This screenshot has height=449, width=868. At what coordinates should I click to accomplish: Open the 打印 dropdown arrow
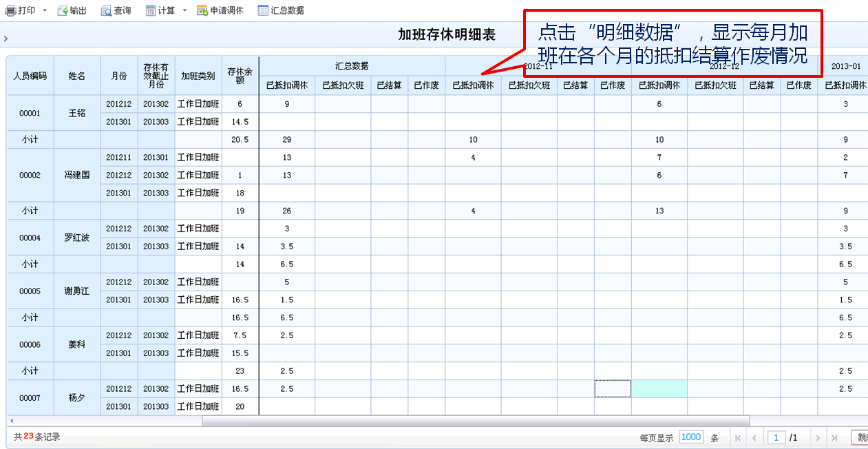tap(45, 10)
